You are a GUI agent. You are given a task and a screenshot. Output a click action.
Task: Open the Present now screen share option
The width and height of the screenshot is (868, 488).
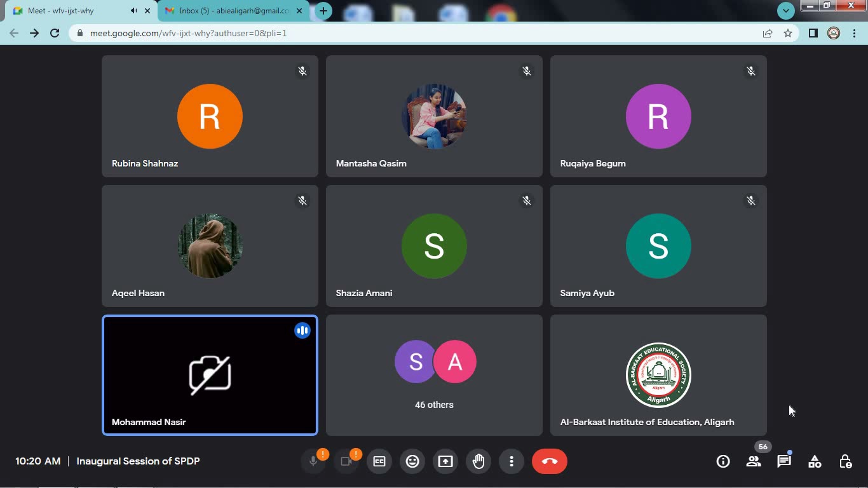click(x=445, y=461)
